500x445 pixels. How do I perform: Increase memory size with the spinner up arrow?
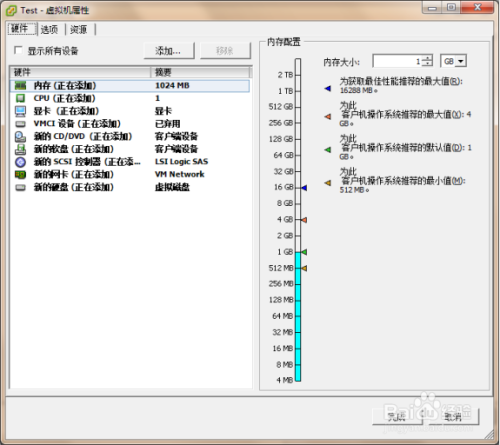[427, 58]
